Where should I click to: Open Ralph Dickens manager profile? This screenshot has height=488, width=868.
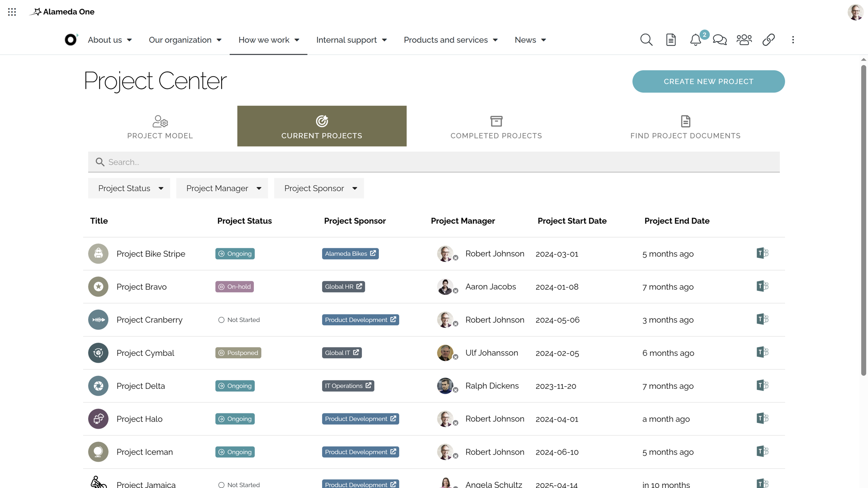[492, 386]
